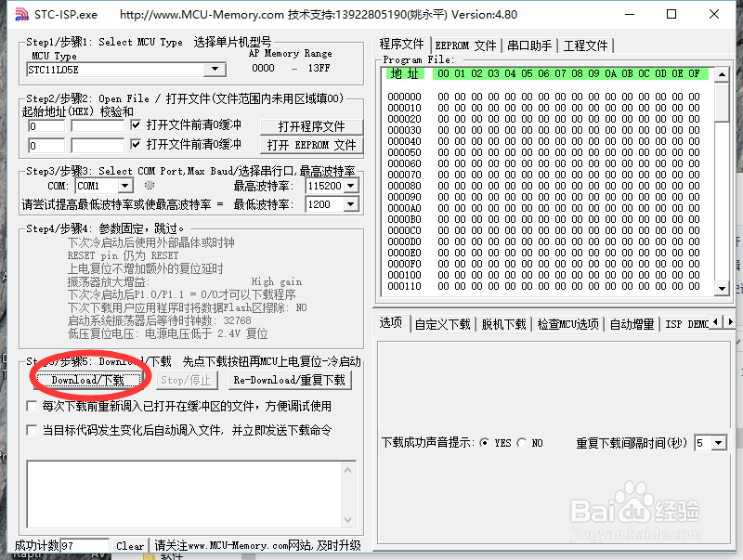Click the hex view vertical scrollbar thumb
Viewport: 743px width, 560px height.
point(722,102)
